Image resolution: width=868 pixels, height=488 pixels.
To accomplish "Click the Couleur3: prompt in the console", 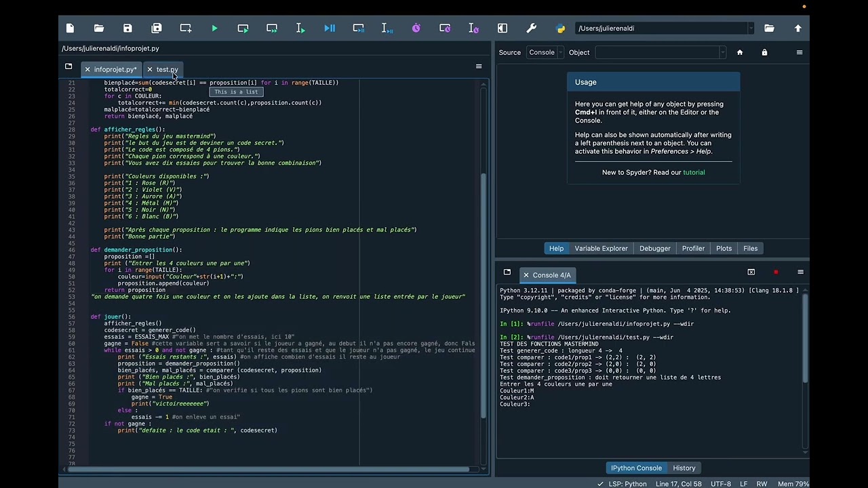I will coord(515,404).
